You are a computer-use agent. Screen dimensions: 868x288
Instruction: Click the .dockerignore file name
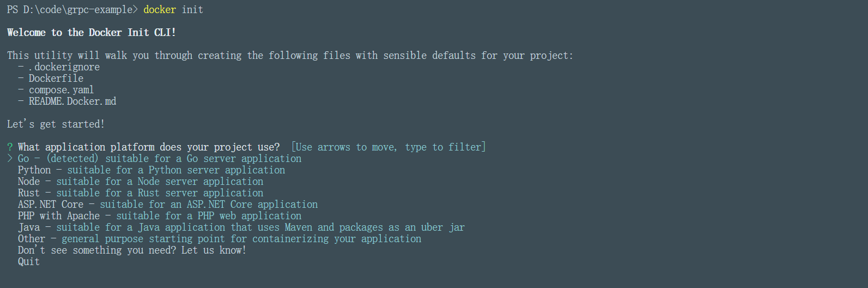[x=64, y=67]
